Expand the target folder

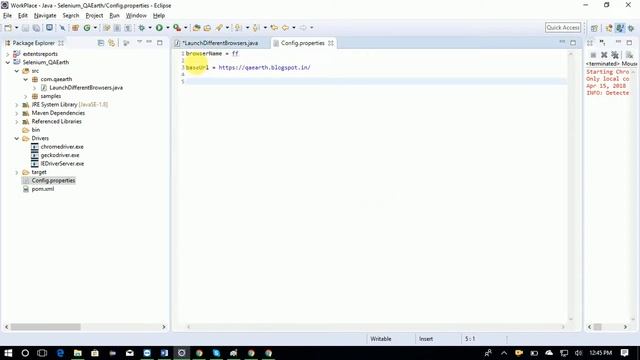point(17,172)
